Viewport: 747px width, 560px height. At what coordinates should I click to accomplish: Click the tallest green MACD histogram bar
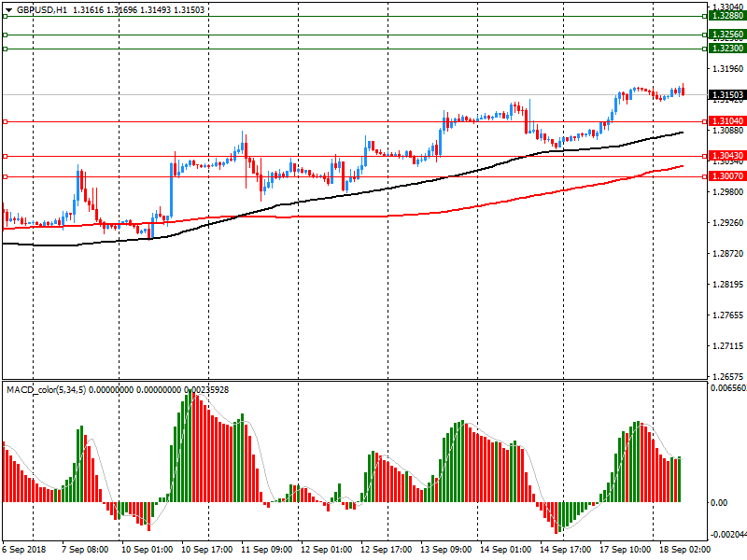tap(190, 446)
